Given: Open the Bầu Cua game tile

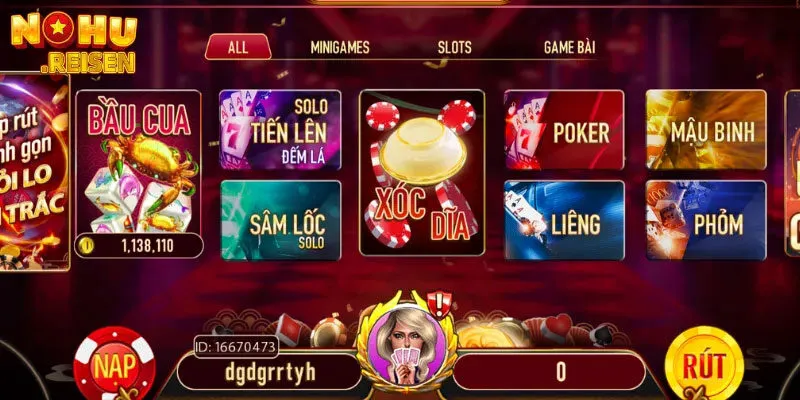Looking at the screenshot, I should tap(138, 173).
